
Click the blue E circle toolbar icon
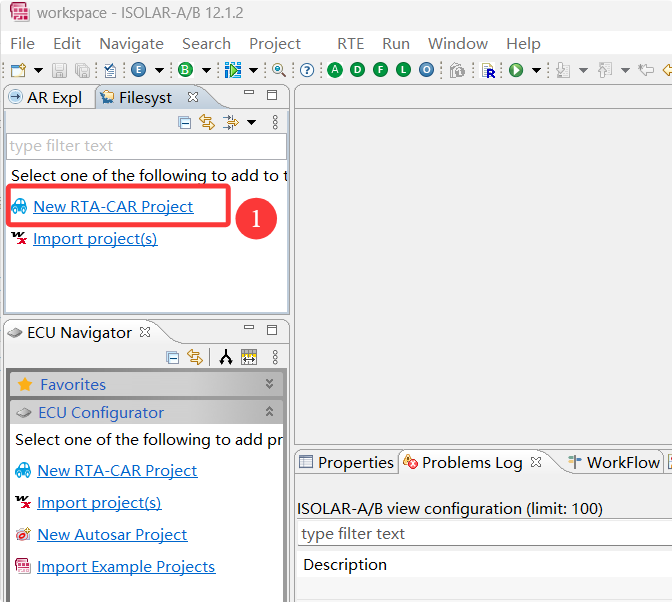[x=138, y=70]
